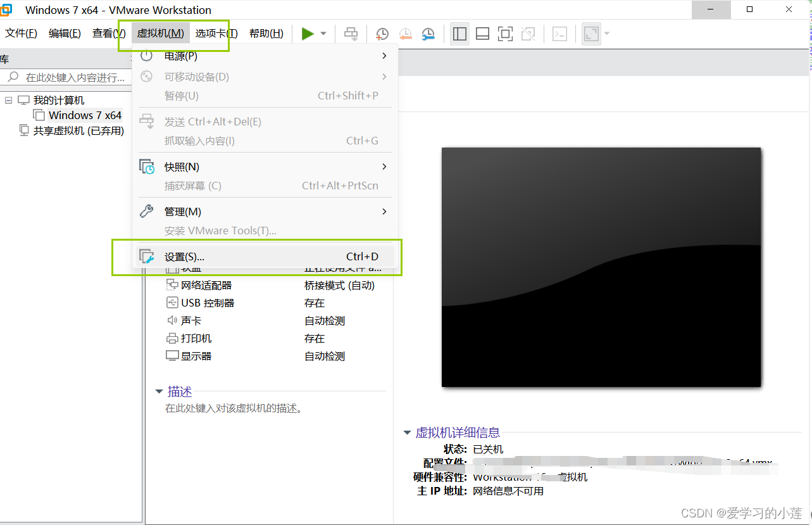Expand the 管理(M) submenu chevron
This screenshot has height=525, width=812.
click(x=384, y=212)
